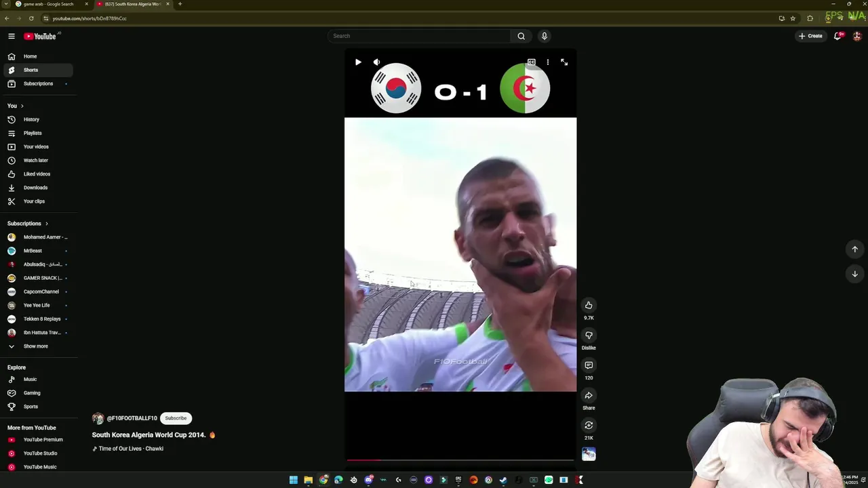Go to the next Short
This screenshot has height=488, width=868.
click(854, 274)
